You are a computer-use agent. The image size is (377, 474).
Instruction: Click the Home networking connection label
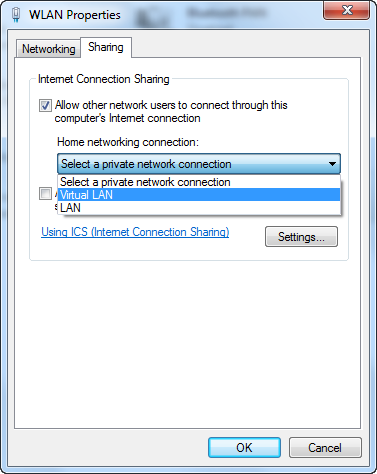pos(128,142)
